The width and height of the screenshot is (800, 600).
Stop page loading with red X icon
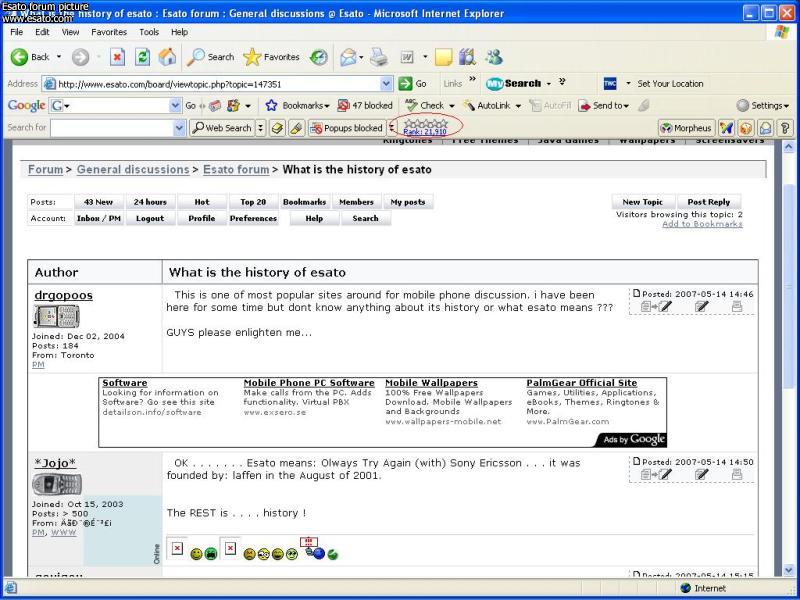click(x=117, y=57)
